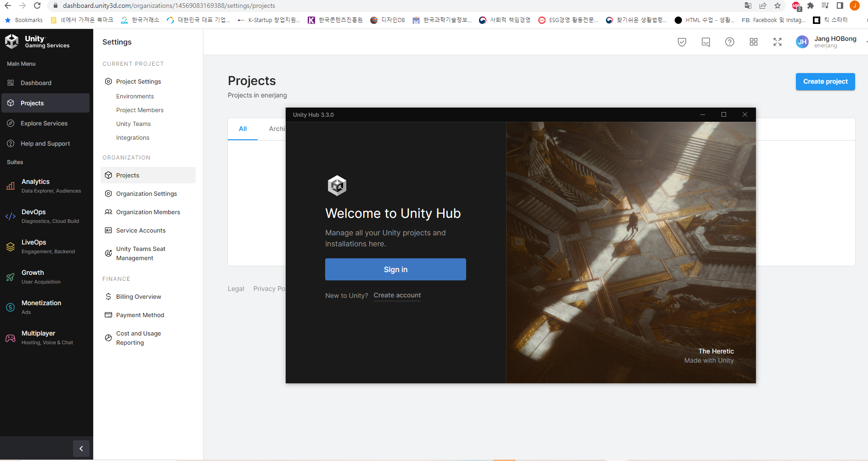This screenshot has height=461, width=868.
Task: Click the Create project button
Action: (x=825, y=81)
